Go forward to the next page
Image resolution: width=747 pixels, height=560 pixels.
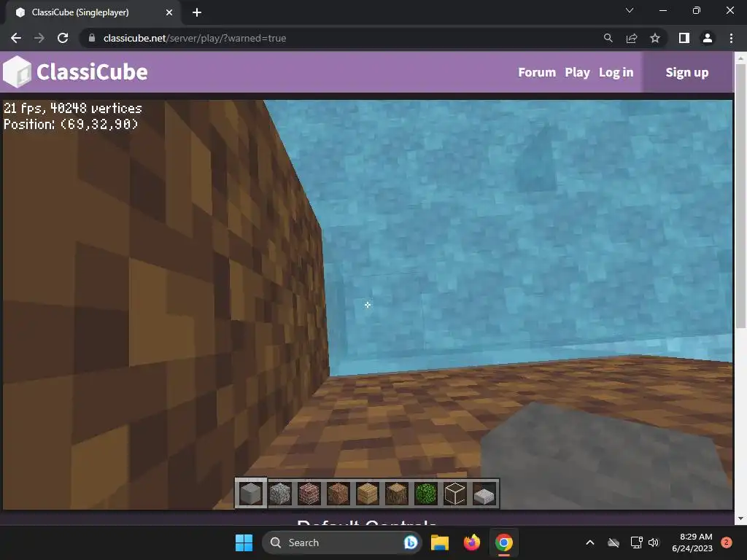pos(39,38)
